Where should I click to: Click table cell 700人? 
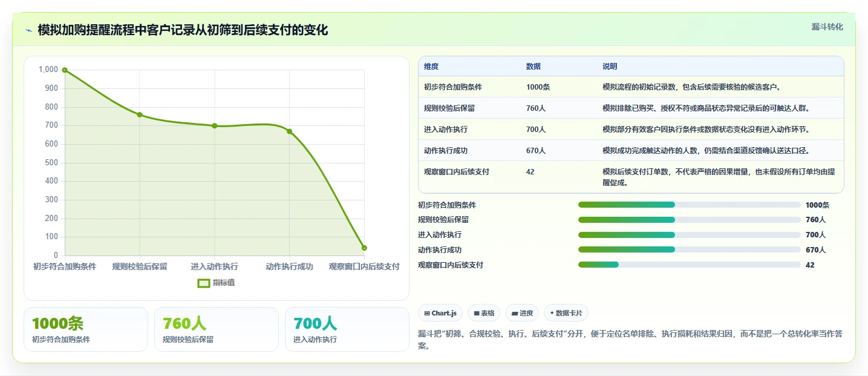536,130
